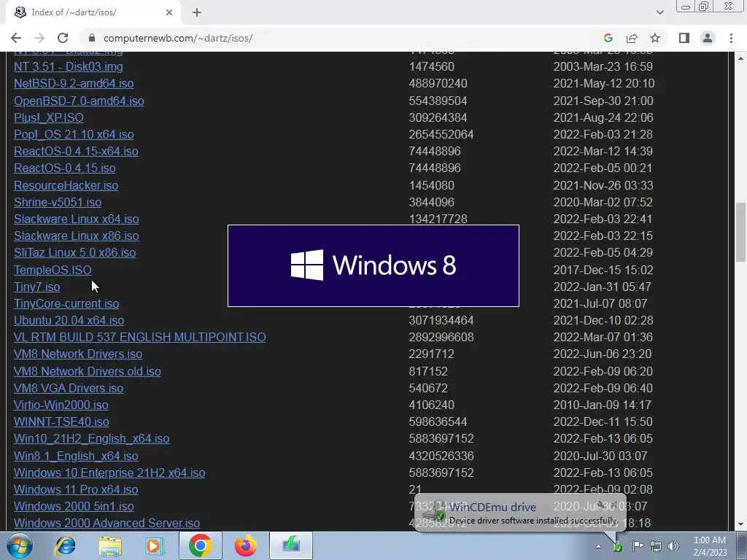Screen dimensions: 747x560
Task: Open the OpenBSD-7.0-amd64.iso link
Action: 79,101
